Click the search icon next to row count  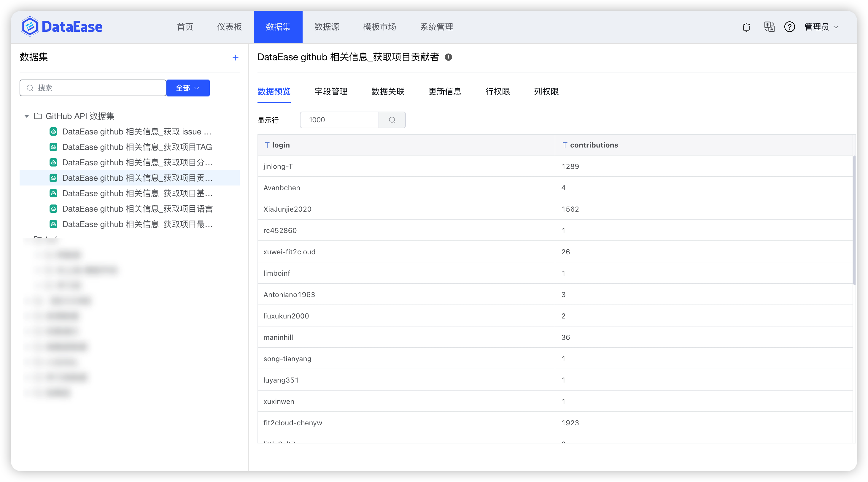click(x=392, y=120)
